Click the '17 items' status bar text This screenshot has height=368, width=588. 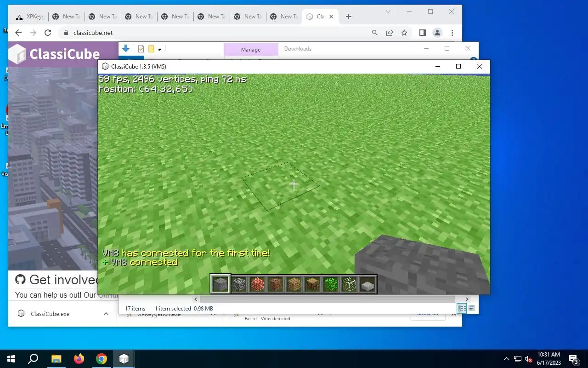tap(135, 309)
